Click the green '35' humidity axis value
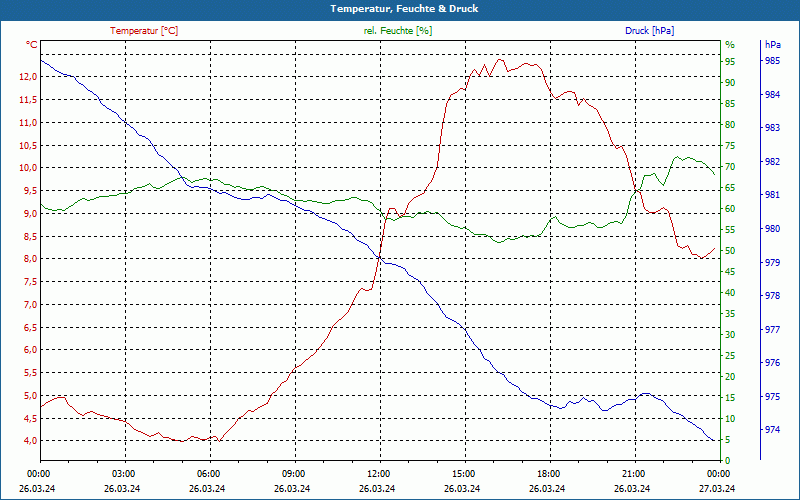Viewport: 800px width, 500px height. point(730,314)
